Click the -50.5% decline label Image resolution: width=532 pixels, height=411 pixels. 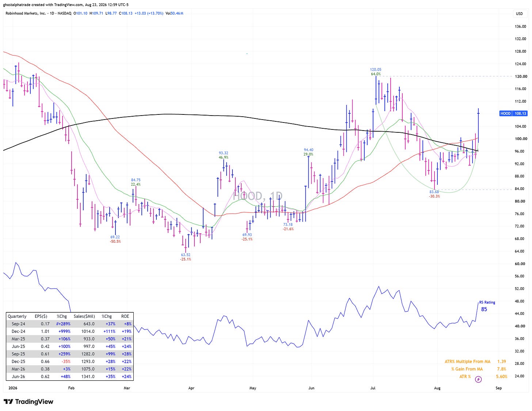(x=115, y=241)
